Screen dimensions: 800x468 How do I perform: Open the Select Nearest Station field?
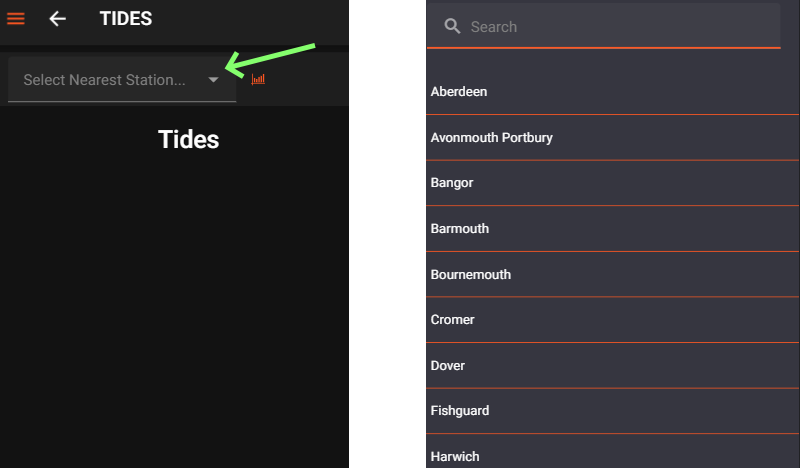pos(122,80)
